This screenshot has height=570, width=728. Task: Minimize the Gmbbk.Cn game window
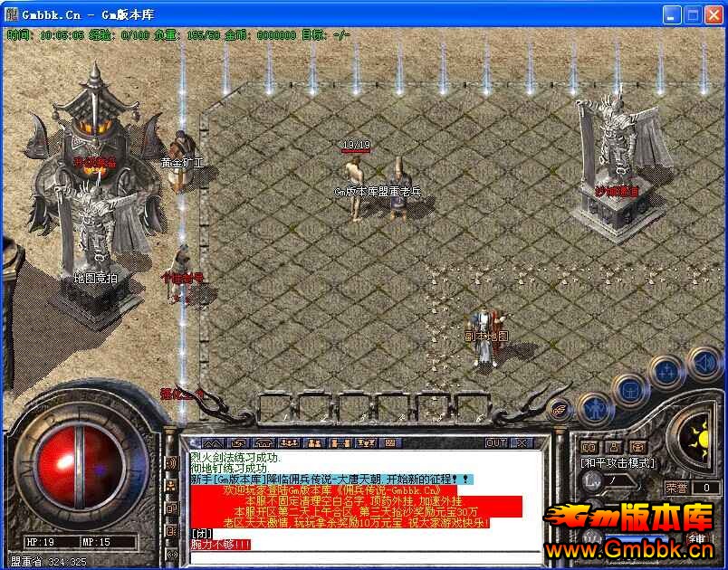(671, 14)
